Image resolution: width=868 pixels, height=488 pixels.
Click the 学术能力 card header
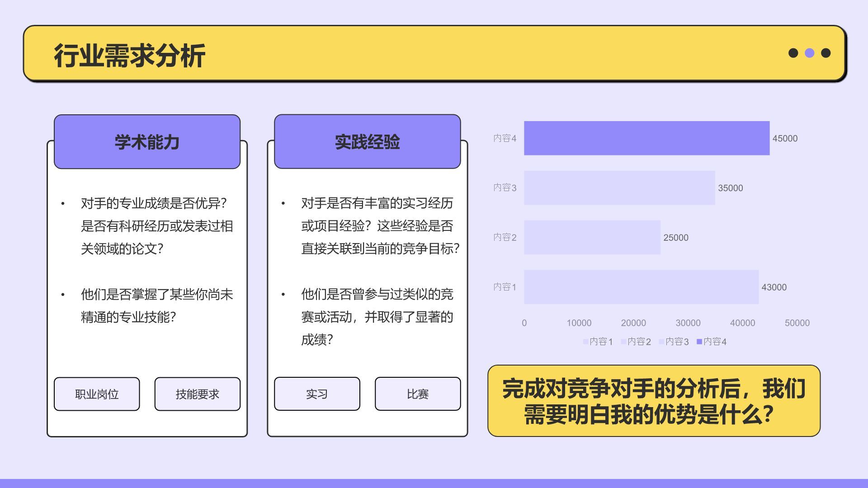click(x=147, y=142)
